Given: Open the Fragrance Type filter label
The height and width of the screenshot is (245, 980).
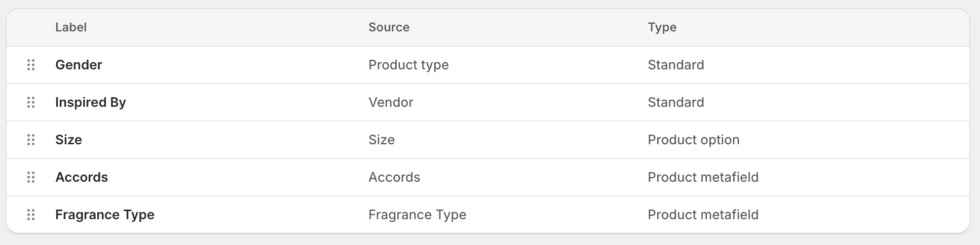Looking at the screenshot, I should point(104,215).
